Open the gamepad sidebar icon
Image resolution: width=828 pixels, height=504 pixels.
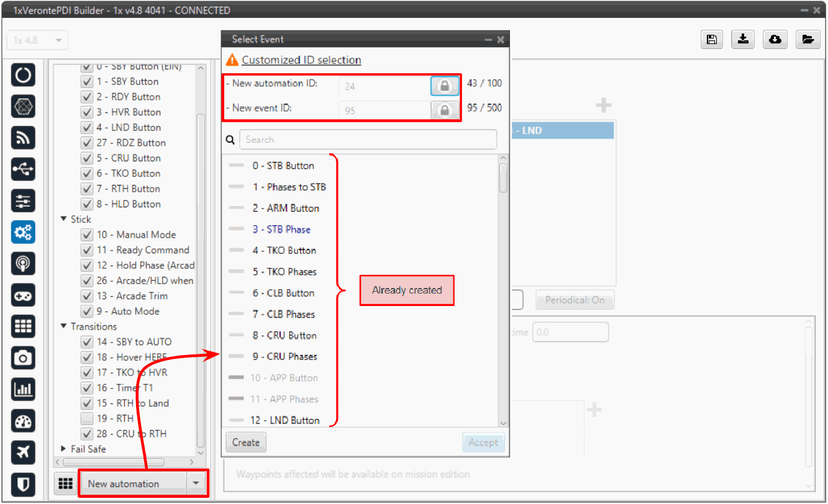click(23, 295)
